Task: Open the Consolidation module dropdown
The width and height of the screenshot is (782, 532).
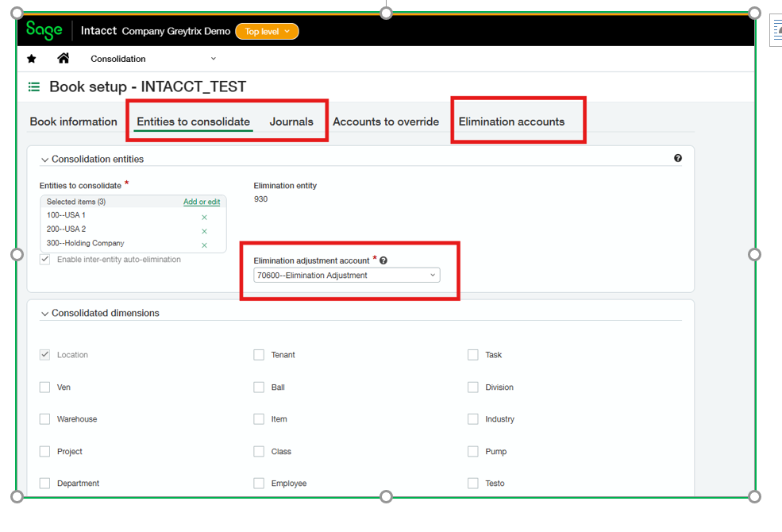Action: (x=153, y=59)
